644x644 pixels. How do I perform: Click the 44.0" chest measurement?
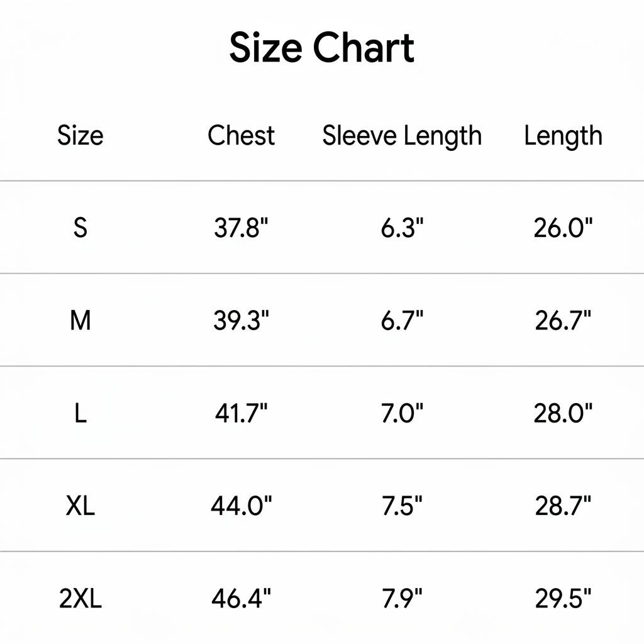(241, 506)
